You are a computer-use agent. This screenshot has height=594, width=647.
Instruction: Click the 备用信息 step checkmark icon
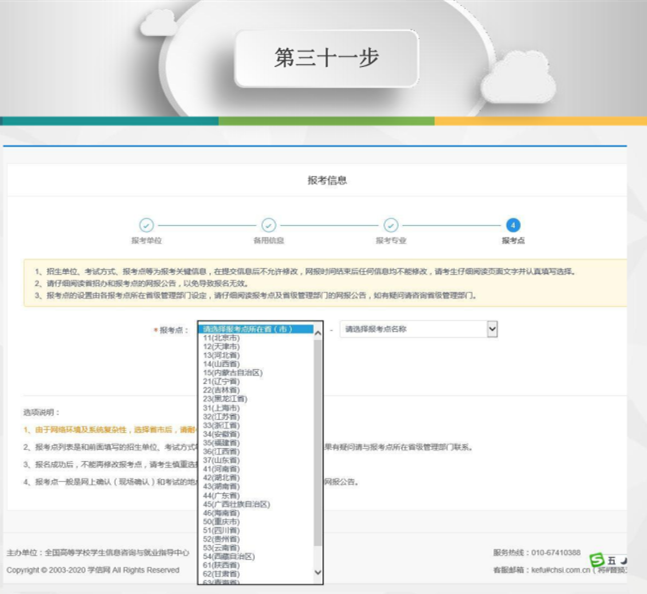[268, 225]
